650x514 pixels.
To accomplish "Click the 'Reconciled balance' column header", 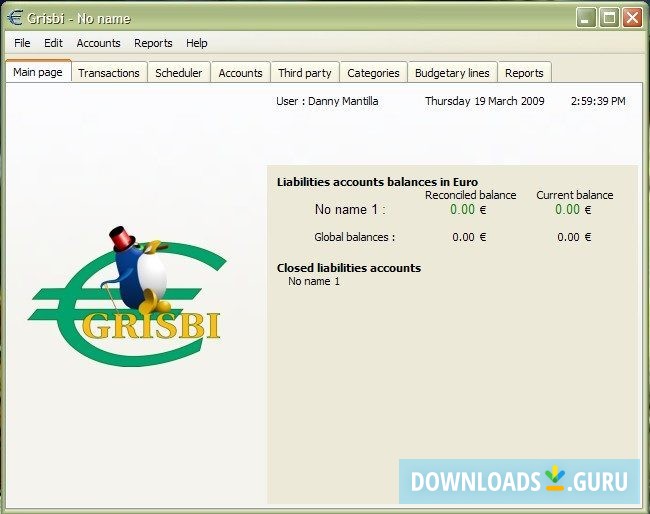I will 471,195.
